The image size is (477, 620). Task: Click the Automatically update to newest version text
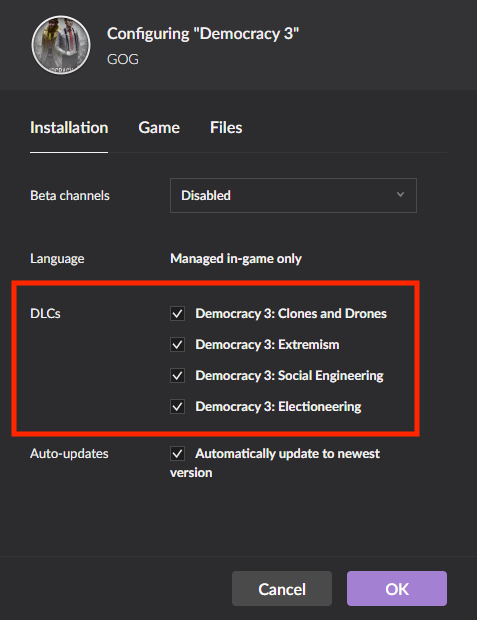click(275, 463)
